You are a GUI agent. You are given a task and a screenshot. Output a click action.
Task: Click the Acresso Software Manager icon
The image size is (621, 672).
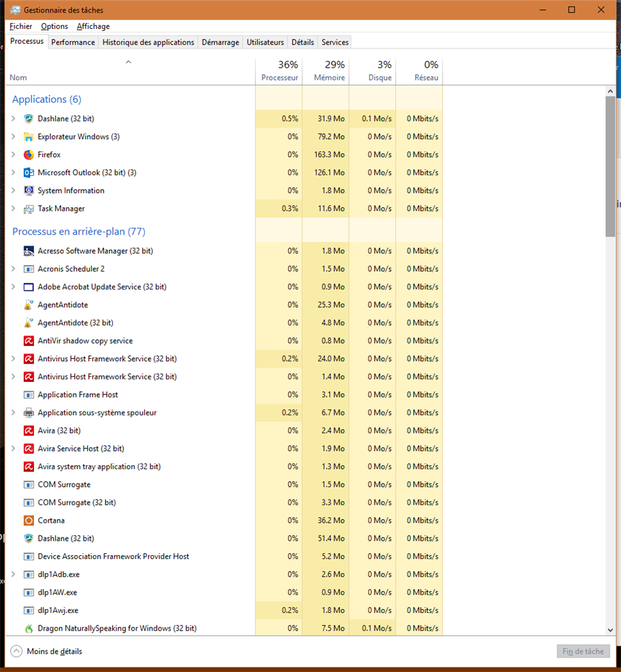29,251
